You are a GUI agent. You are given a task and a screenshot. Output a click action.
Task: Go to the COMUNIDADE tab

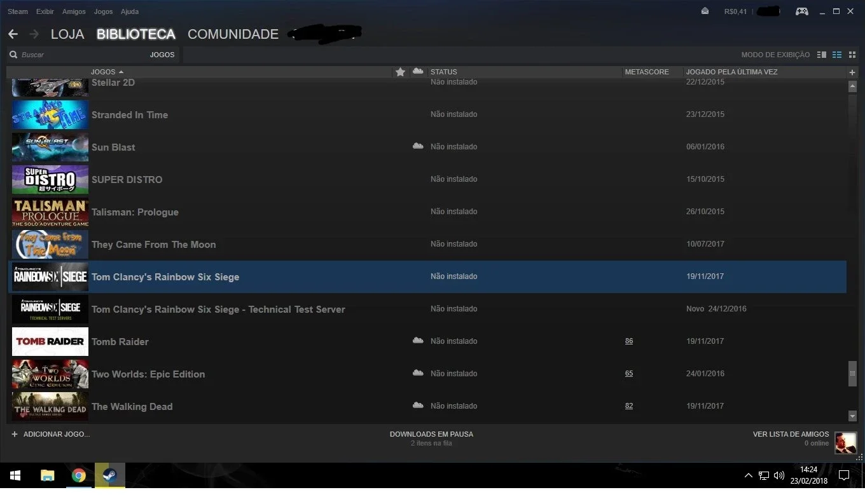click(233, 34)
